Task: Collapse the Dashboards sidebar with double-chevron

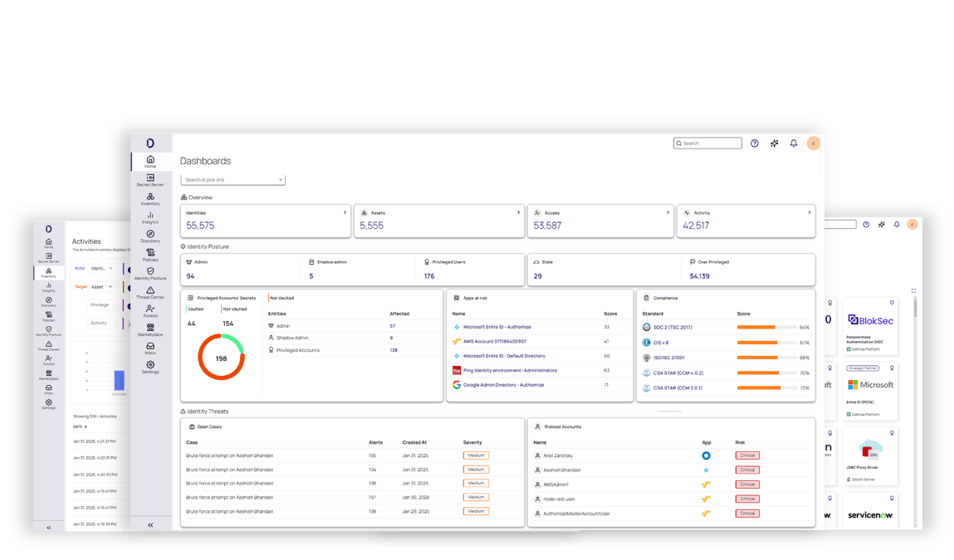Action: coord(150,524)
